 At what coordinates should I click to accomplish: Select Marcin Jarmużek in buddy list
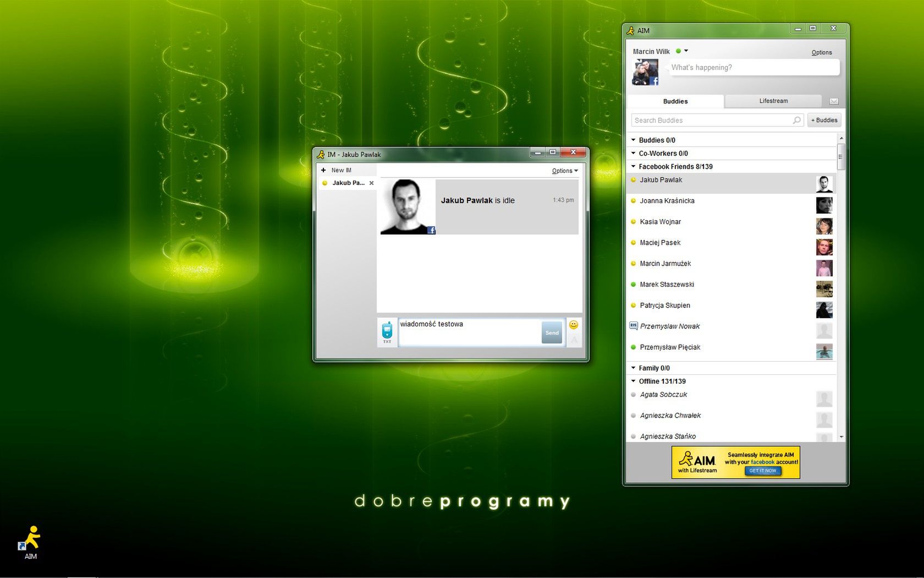tap(732, 268)
